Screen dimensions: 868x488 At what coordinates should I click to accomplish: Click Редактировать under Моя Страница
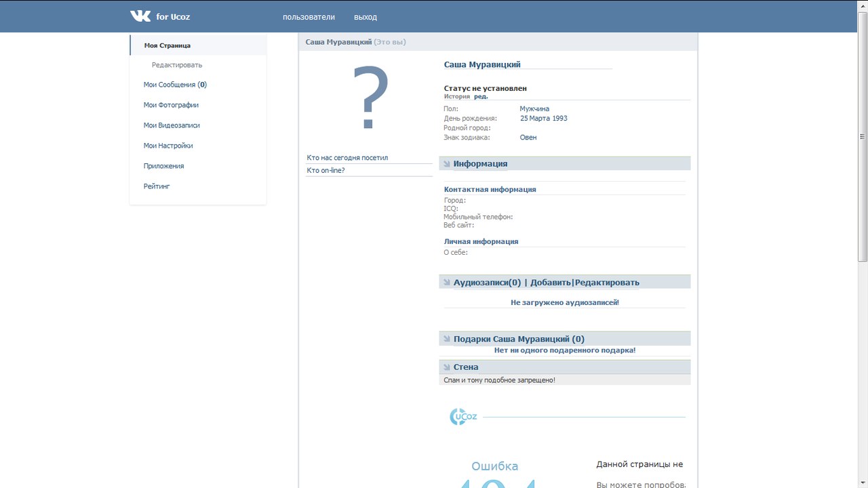177,65
